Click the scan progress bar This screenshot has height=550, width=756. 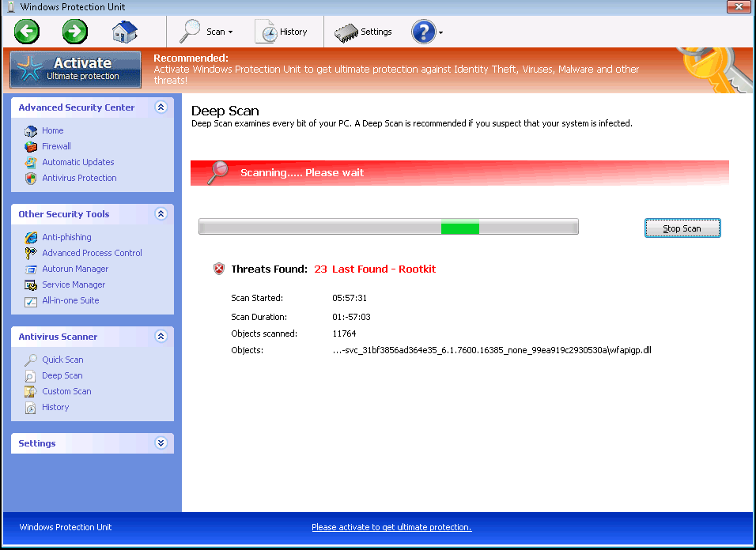point(388,228)
